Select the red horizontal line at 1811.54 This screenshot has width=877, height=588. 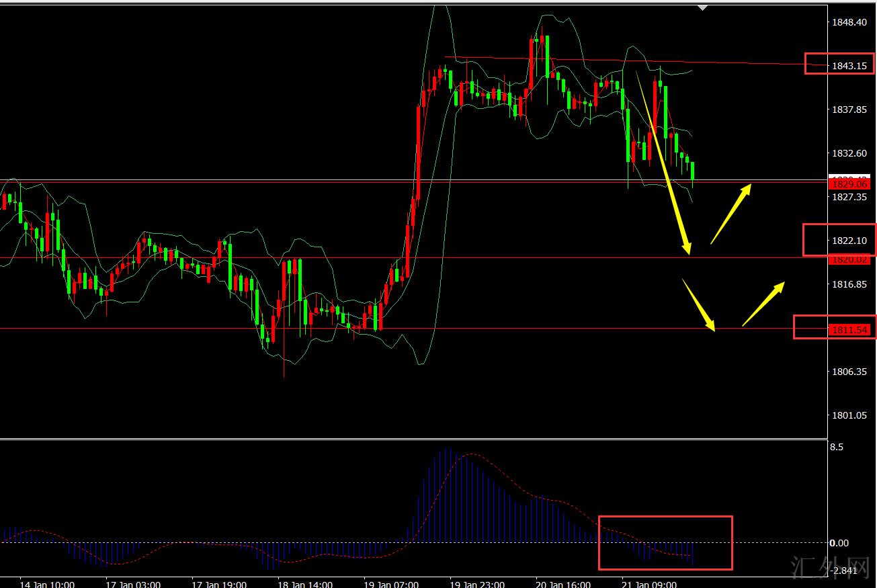(x=403, y=329)
